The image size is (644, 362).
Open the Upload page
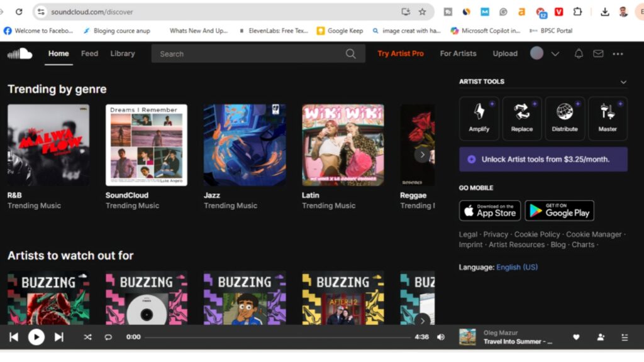click(505, 53)
